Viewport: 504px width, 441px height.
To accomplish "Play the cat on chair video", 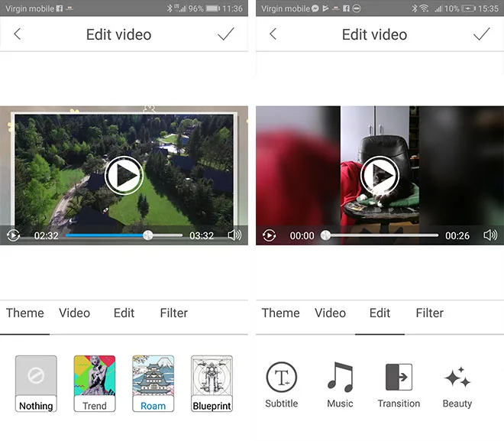I will click(380, 176).
